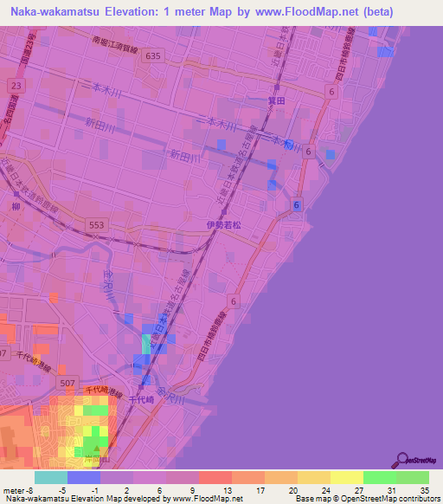The height and width of the screenshot is (504, 443).
Task: Click the 国道23号 road label
Action: [x=29, y=48]
